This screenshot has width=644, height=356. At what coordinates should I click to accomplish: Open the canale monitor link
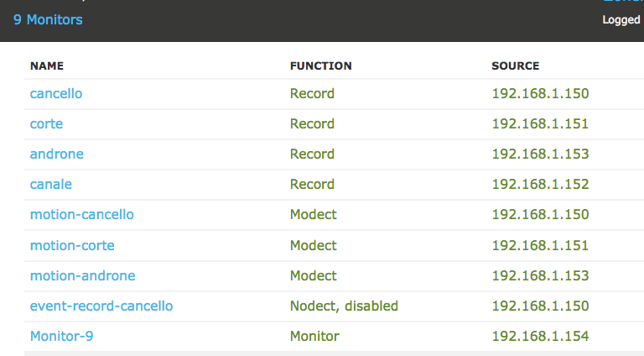pyautogui.click(x=51, y=184)
